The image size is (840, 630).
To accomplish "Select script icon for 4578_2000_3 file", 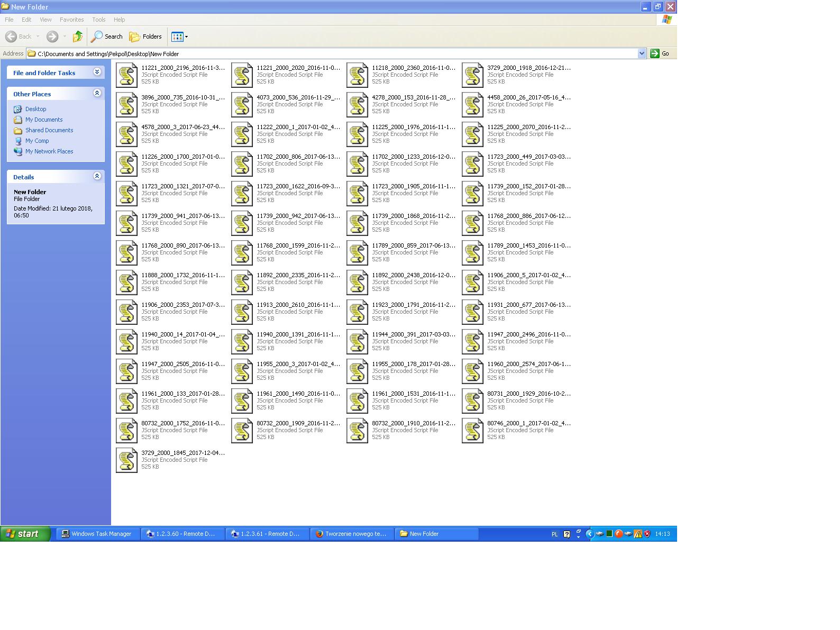I will [126, 134].
